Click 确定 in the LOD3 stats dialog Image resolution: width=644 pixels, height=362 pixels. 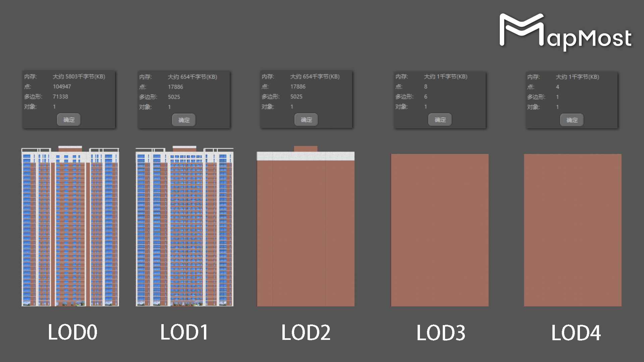[x=440, y=120]
